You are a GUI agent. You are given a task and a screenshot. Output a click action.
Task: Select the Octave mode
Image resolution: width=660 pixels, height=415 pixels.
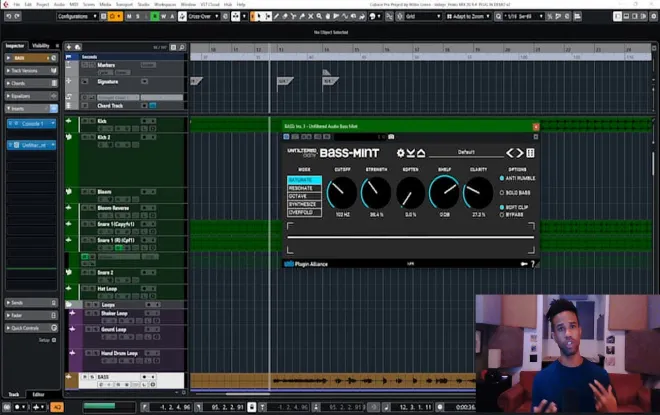tap(304, 196)
